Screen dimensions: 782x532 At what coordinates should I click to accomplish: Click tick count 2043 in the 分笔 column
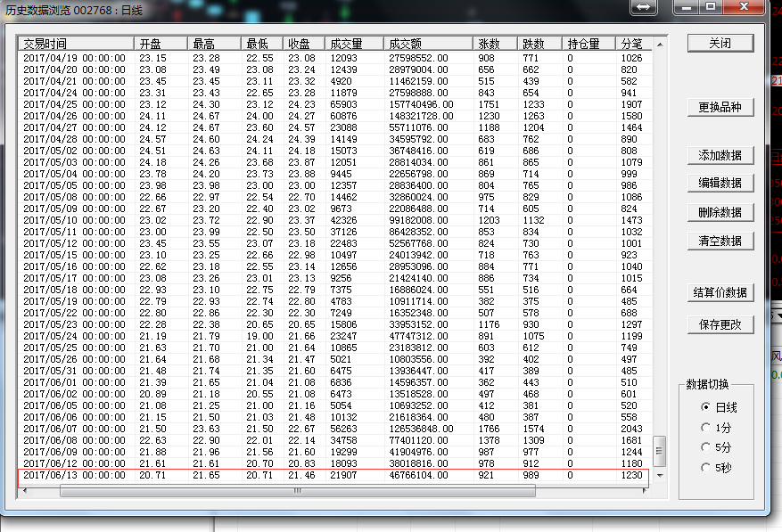(x=631, y=429)
